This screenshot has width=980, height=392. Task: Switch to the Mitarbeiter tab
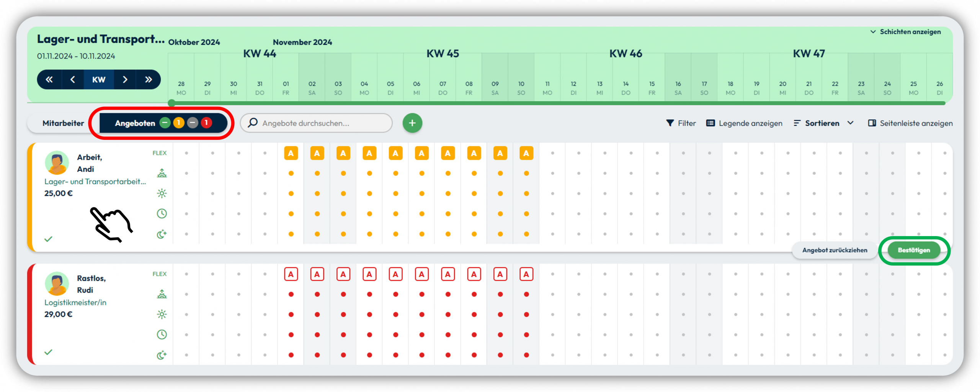(63, 123)
